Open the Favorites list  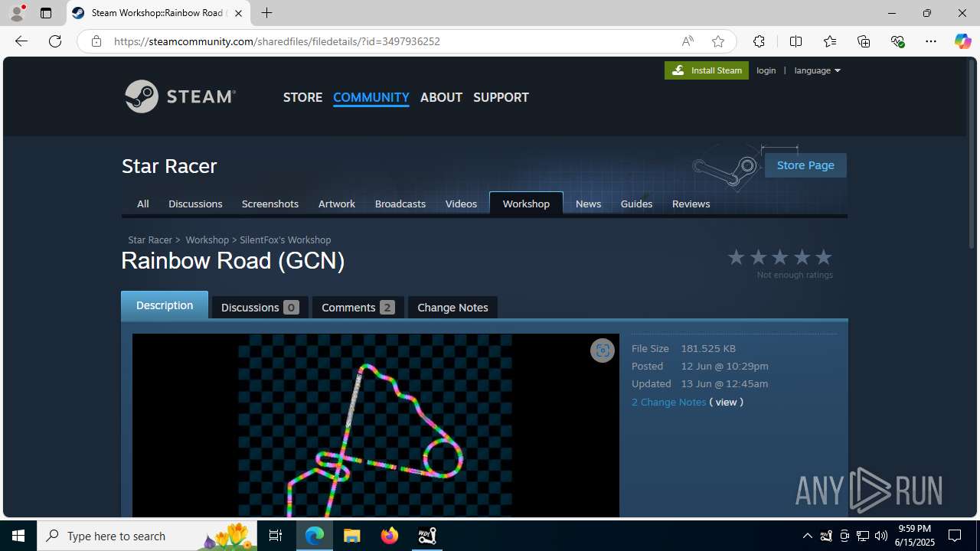tap(830, 41)
